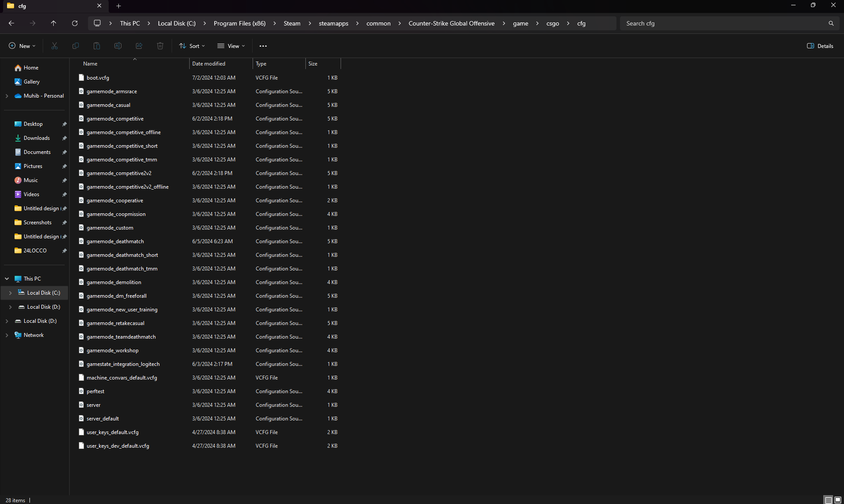Add a new tab
The image size is (844, 504).
[x=118, y=6]
